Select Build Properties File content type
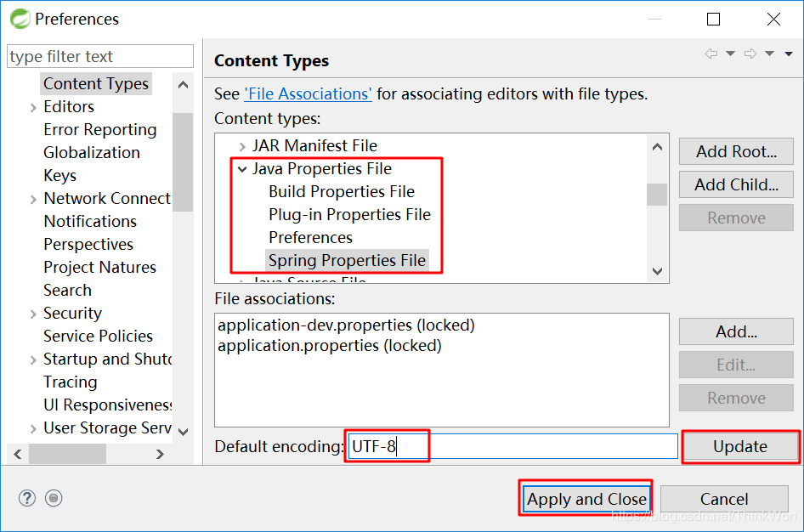The height and width of the screenshot is (532, 804). 342,191
